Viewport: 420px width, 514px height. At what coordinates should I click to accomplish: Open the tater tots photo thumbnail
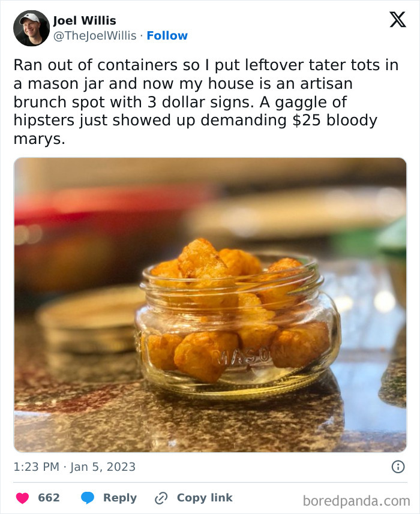coord(210,303)
